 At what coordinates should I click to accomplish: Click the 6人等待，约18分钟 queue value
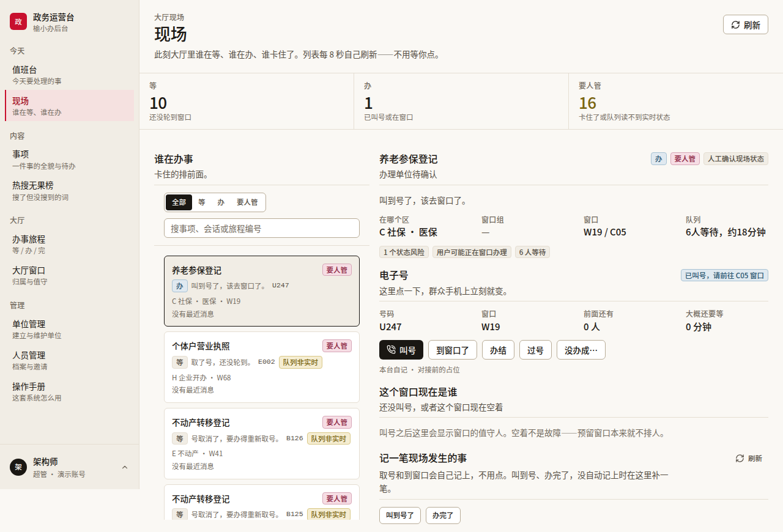725,232
